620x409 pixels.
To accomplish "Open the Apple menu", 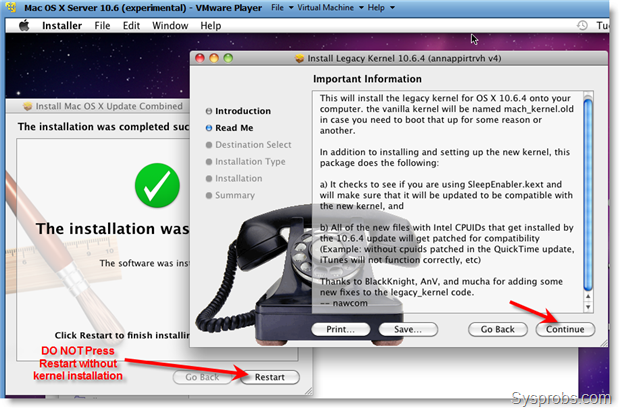I will (24, 26).
